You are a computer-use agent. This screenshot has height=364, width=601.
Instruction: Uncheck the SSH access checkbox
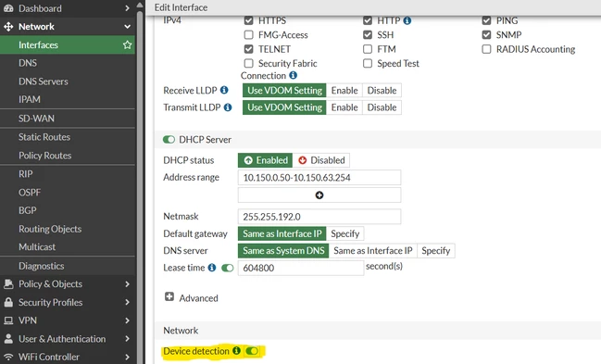[x=368, y=35]
